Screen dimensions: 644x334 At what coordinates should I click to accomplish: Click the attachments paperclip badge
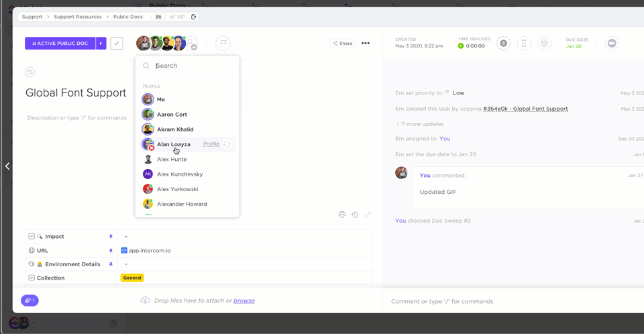click(30, 300)
